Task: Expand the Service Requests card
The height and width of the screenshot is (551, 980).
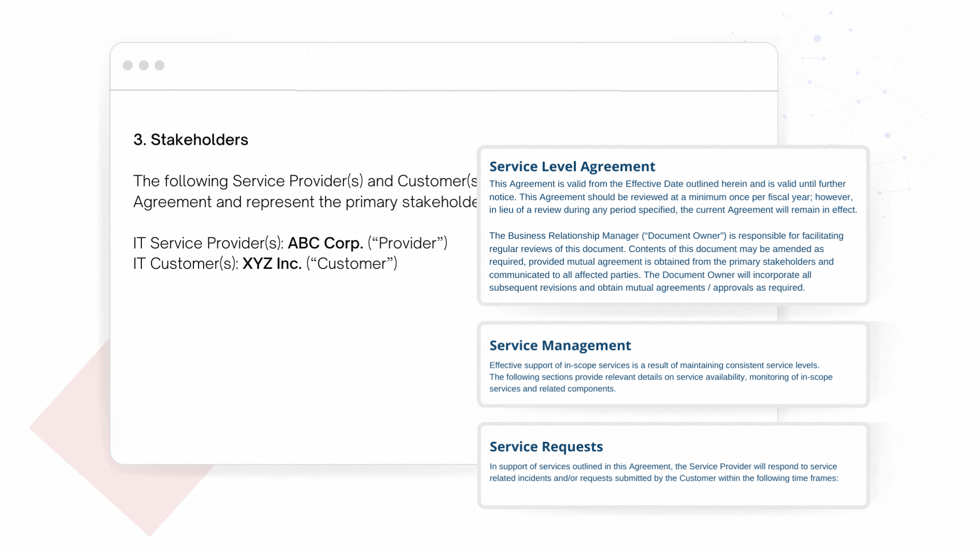Action: coord(673,464)
